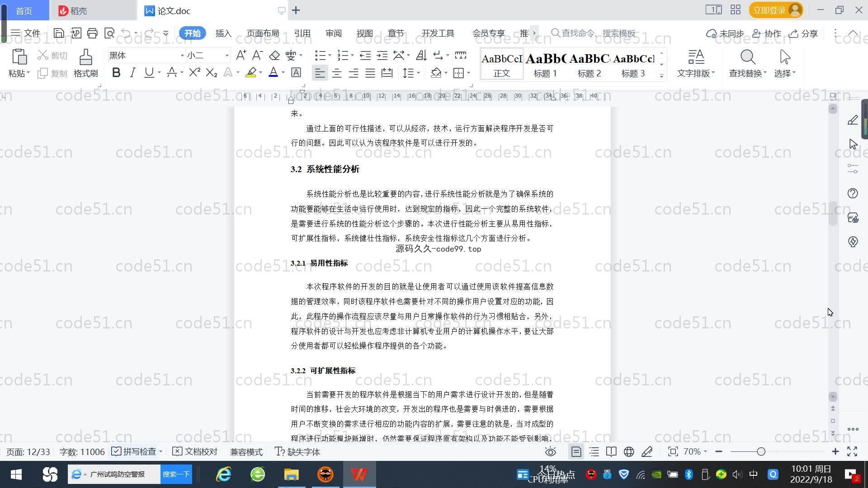Change the font color swatch (A)
Viewport: 868px width, 488px height.
(x=273, y=72)
